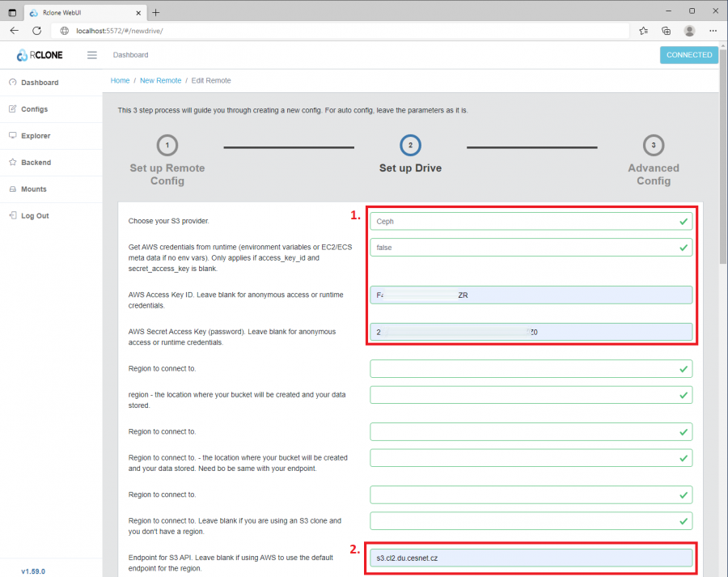Click the favorites star icon in address bar
The height and width of the screenshot is (577, 728).
coord(643,31)
